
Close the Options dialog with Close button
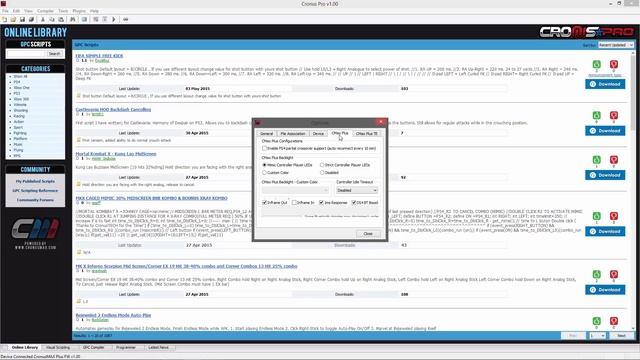368,233
